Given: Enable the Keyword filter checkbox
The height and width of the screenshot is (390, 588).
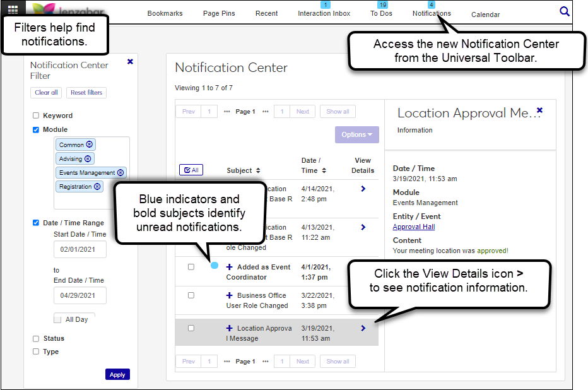Looking at the screenshot, I should [x=36, y=115].
